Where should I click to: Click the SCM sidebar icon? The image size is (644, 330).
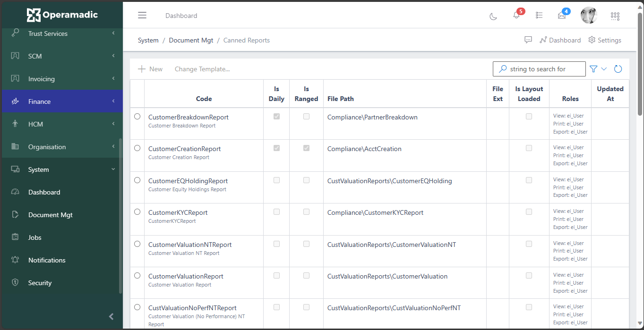(x=15, y=56)
